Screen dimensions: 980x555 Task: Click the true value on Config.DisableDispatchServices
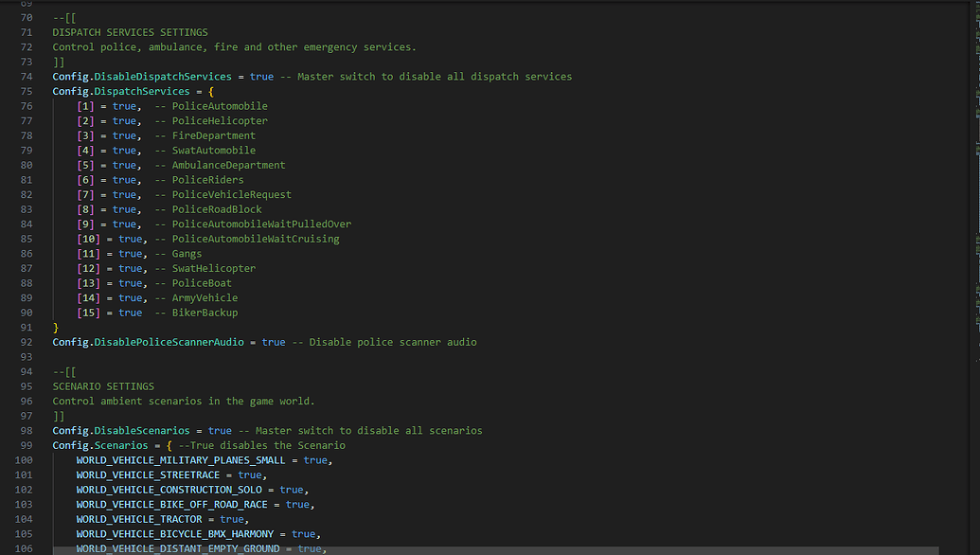(261, 76)
